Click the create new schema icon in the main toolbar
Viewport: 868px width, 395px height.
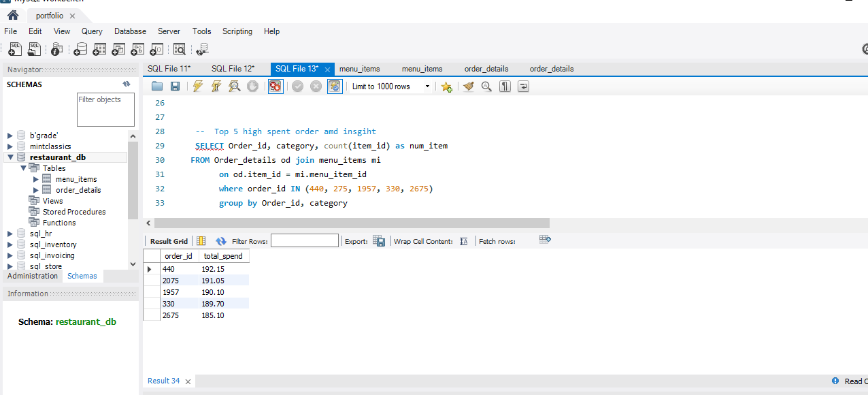point(80,49)
